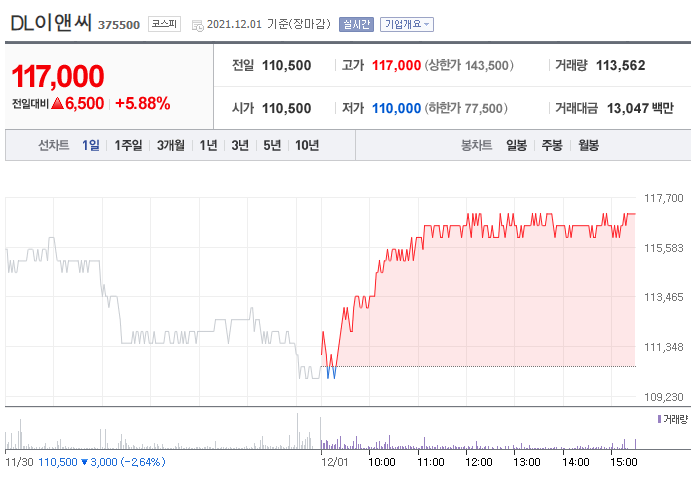Click the red up-triangle change indicator
This screenshot has width=691, height=478.
click(57, 104)
